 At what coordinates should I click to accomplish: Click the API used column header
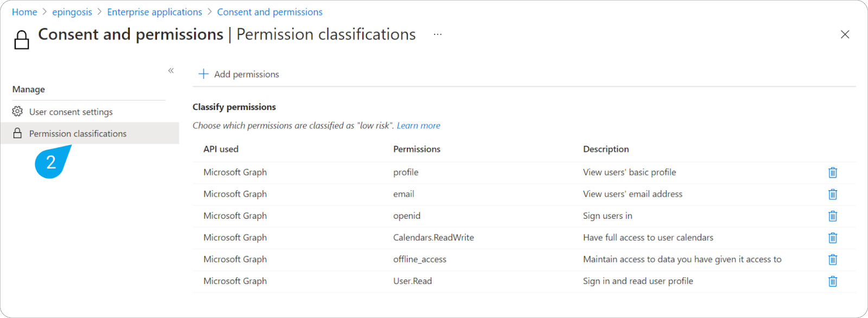click(221, 149)
